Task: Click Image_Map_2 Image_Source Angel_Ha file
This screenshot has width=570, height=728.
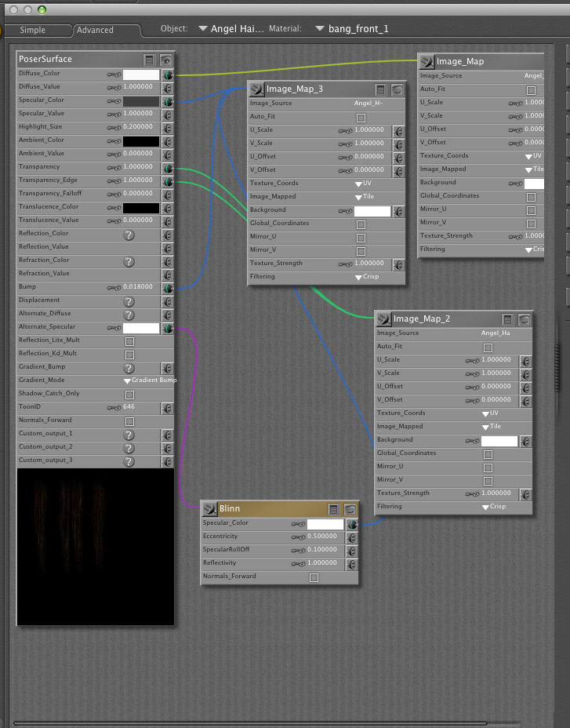Action: (496, 333)
